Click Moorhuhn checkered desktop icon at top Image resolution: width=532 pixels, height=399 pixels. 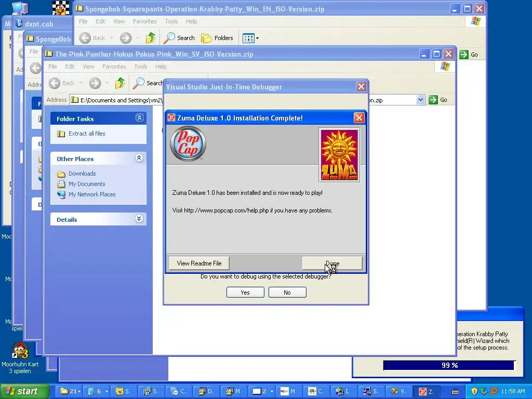pos(61,7)
